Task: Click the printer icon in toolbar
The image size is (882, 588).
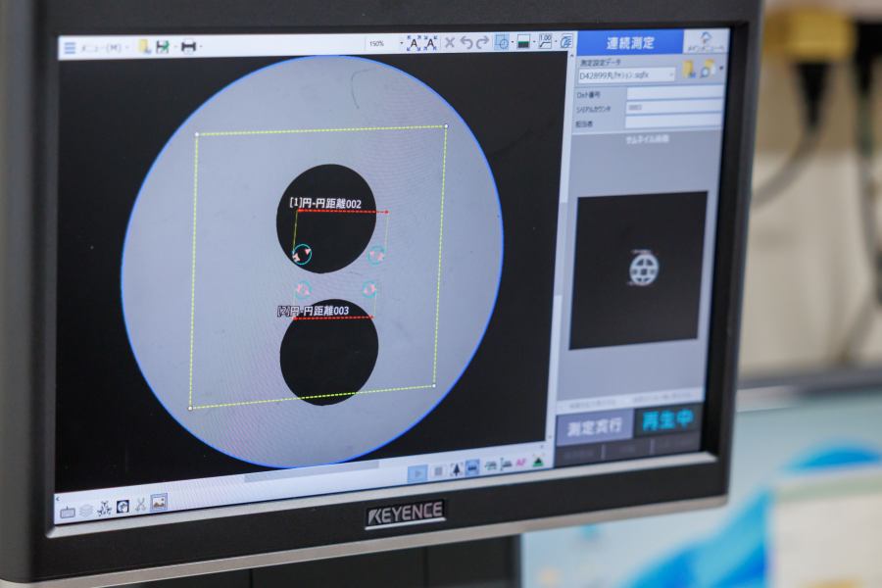Action: 188,46
